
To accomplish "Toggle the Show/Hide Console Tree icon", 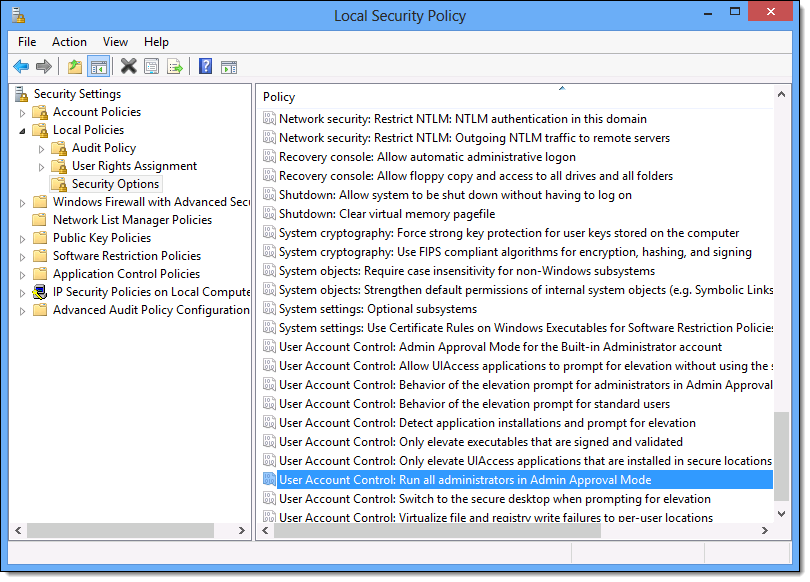I will pyautogui.click(x=98, y=66).
